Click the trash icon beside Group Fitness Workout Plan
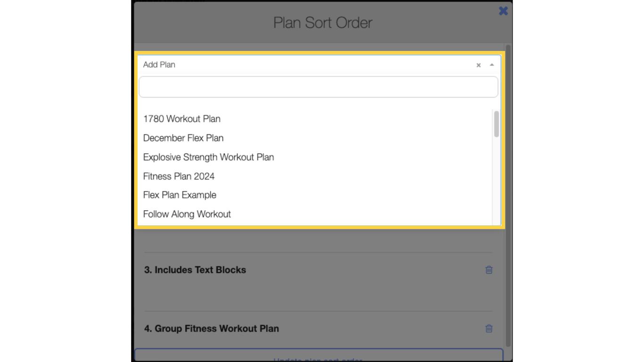Viewport: 644px width, 362px height. pos(488,329)
